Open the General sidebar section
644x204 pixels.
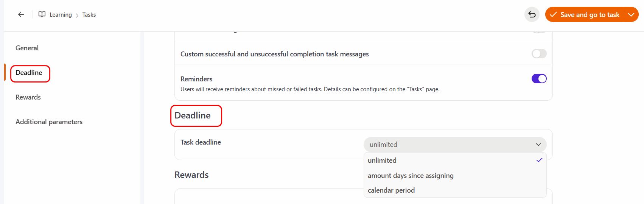(x=27, y=48)
